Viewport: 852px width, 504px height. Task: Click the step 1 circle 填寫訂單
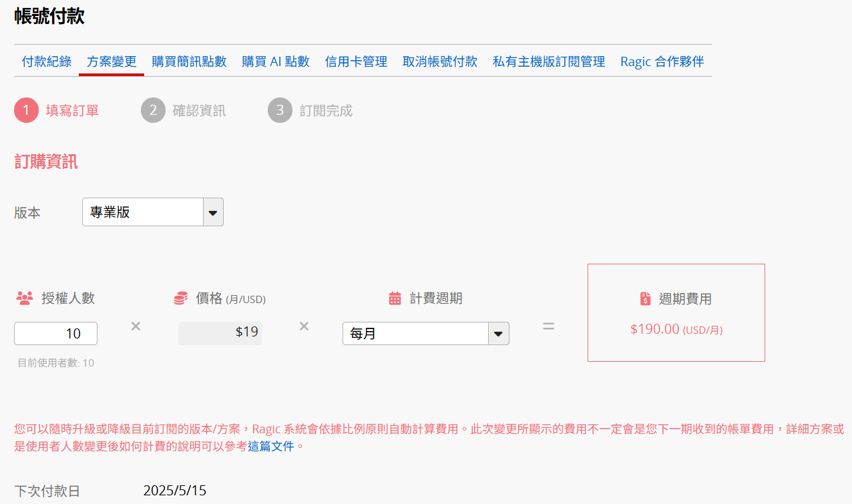(26, 110)
